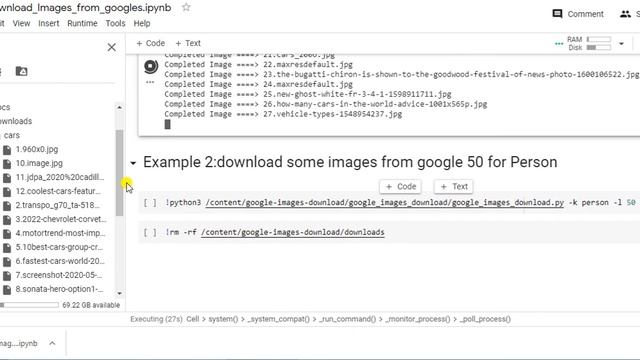Click output line 27.vehicle-types-1548954237.jpg
Viewport: 640px width, 360px height.
point(333,114)
